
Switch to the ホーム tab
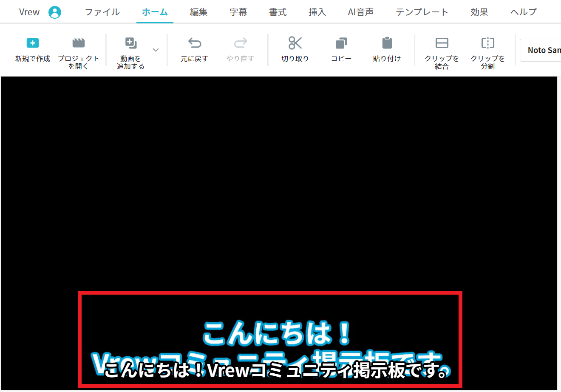tap(155, 12)
